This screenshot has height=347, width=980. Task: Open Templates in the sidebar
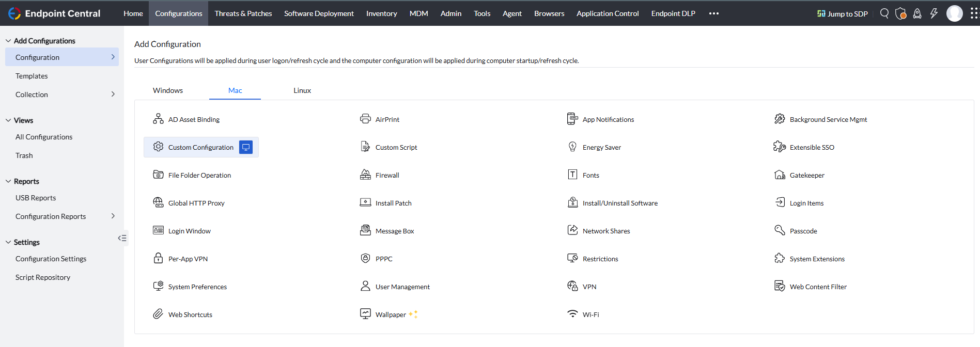(x=32, y=76)
